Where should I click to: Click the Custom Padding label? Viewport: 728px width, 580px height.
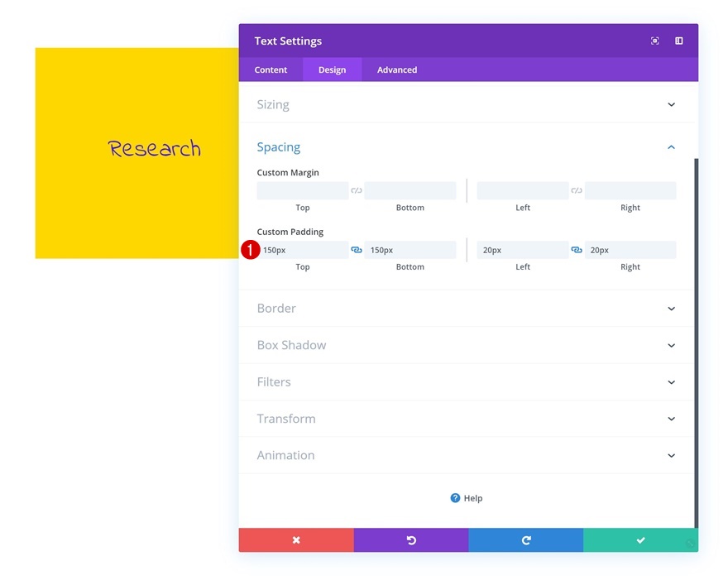(x=290, y=232)
